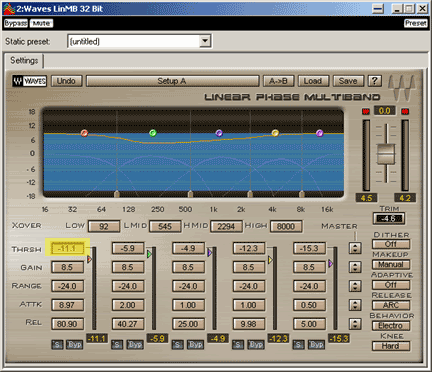Open the Preset menu in top bar
Viewport: 432px width, 372px height.
[416, 23]
